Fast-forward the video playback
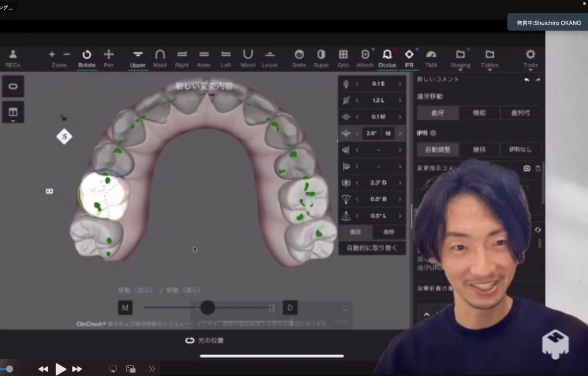Screen dimensions: 588x376 (78, 369)
